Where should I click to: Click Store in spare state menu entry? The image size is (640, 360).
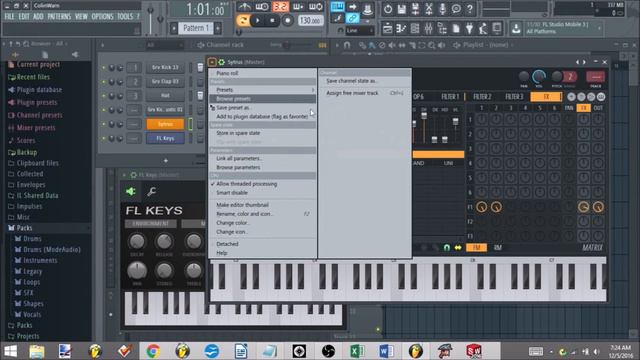coord(262,133)
